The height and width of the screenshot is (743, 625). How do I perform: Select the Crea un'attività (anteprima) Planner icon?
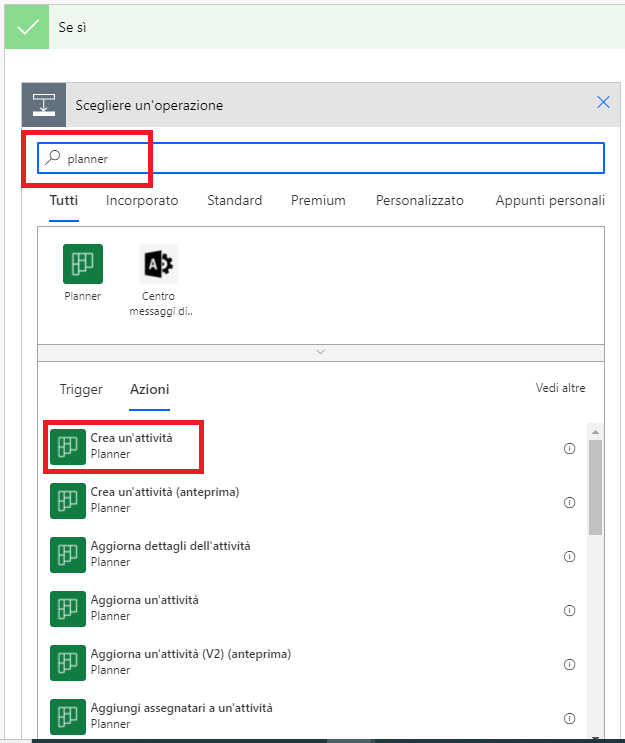[x=68, y=501]
